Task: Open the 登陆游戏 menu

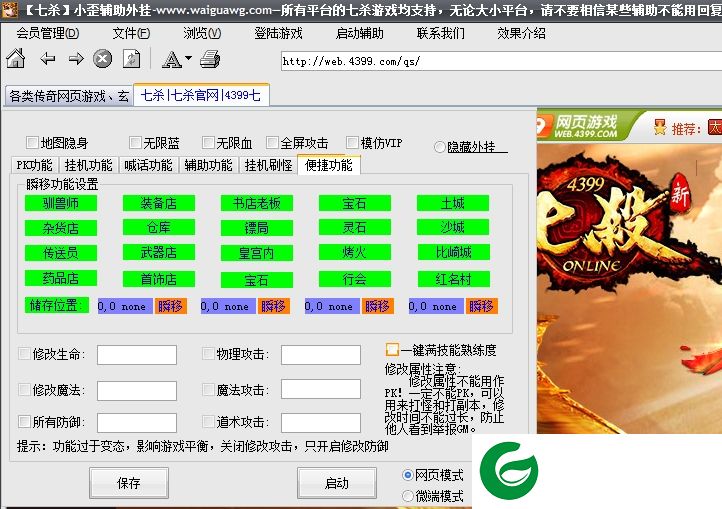Action: 279,33
